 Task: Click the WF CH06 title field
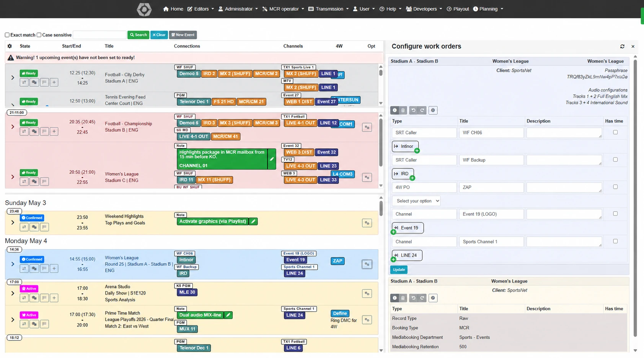pyautogui.click(x=491, y=133)
